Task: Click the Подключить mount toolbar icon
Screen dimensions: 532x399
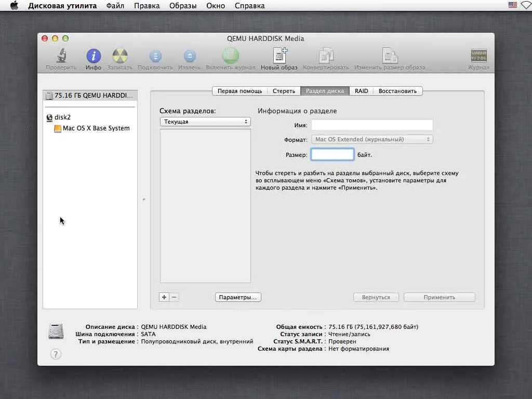Action: point(155,56)
